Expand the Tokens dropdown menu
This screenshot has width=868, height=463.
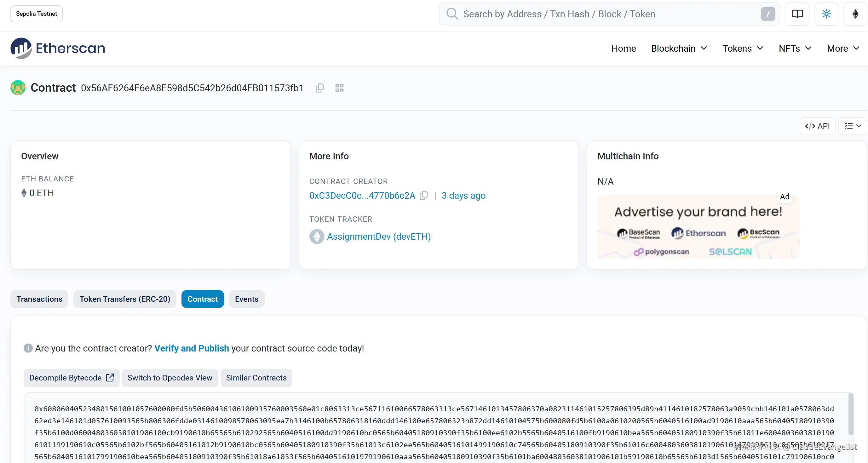click(743, 49)
